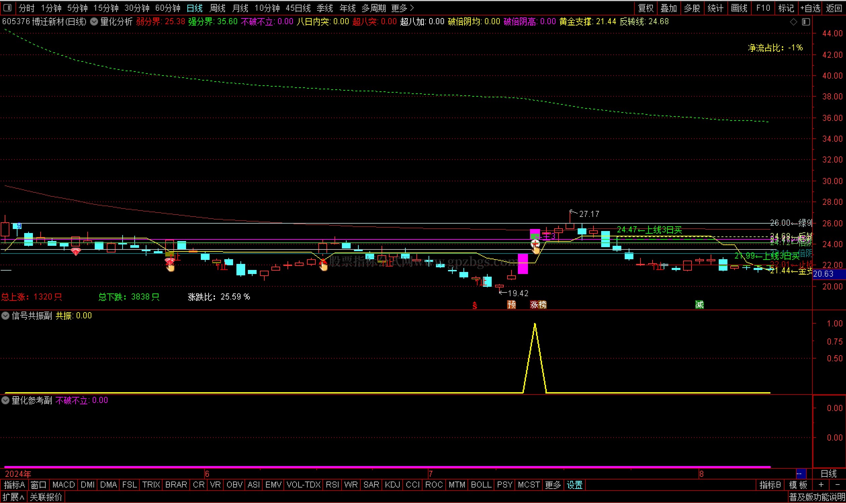
Task: Open the 更多 indicators list in bottom bar
Action: 553,485
